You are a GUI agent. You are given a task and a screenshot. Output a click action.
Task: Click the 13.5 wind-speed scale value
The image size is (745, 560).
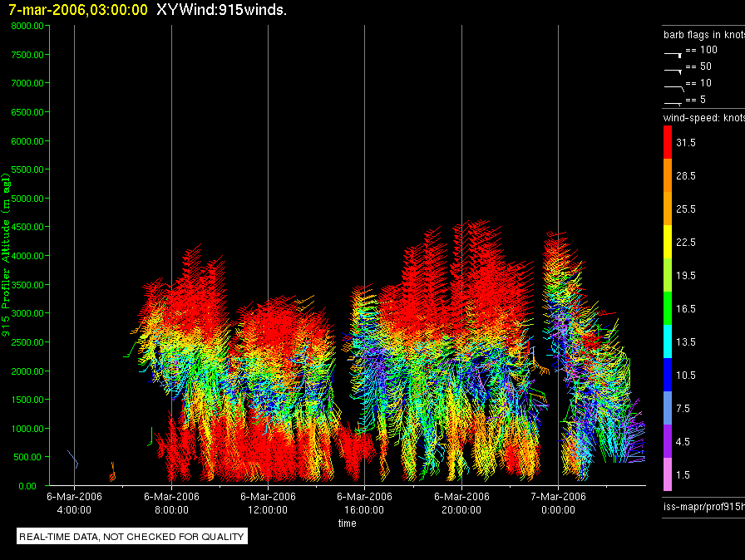686,341
